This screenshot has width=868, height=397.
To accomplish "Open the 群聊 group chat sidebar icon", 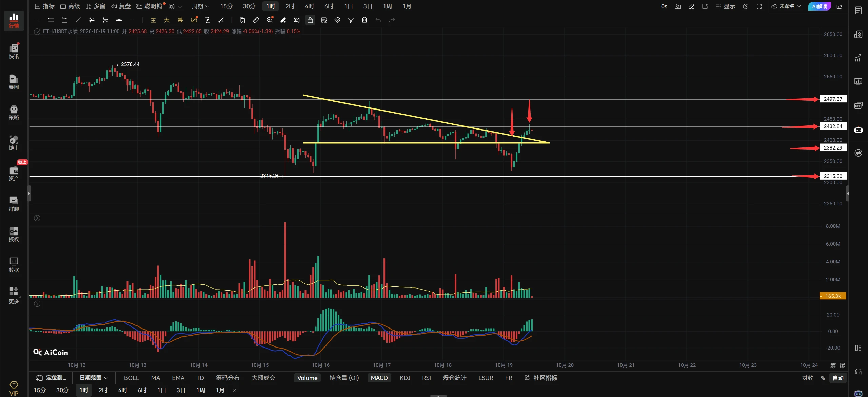I will click(14, 204).
